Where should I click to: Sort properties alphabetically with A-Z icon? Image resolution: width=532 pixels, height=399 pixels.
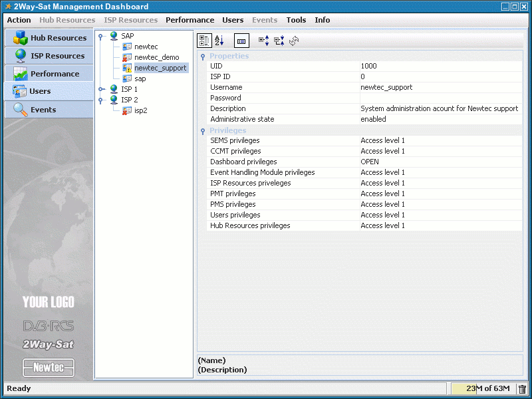pos(219,41)
